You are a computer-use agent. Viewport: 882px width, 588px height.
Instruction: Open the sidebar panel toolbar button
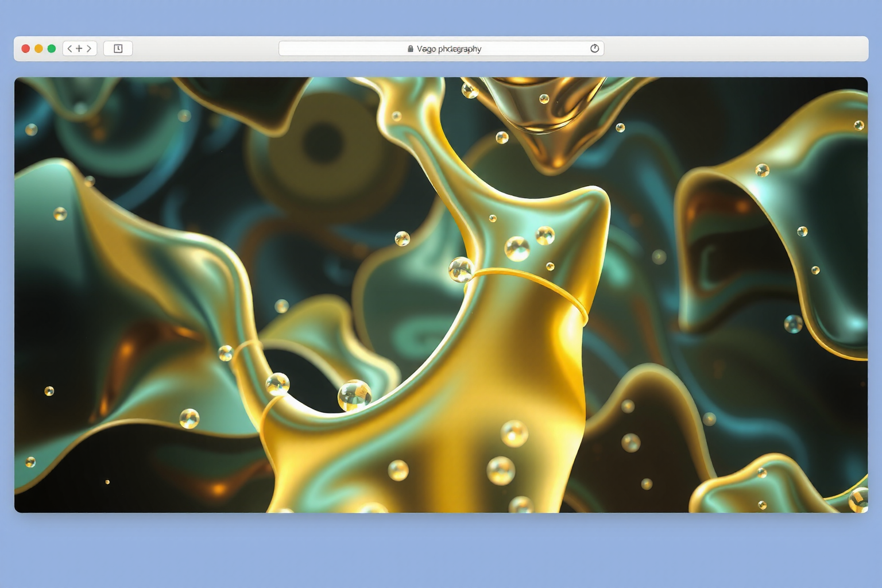coord(118,49)
